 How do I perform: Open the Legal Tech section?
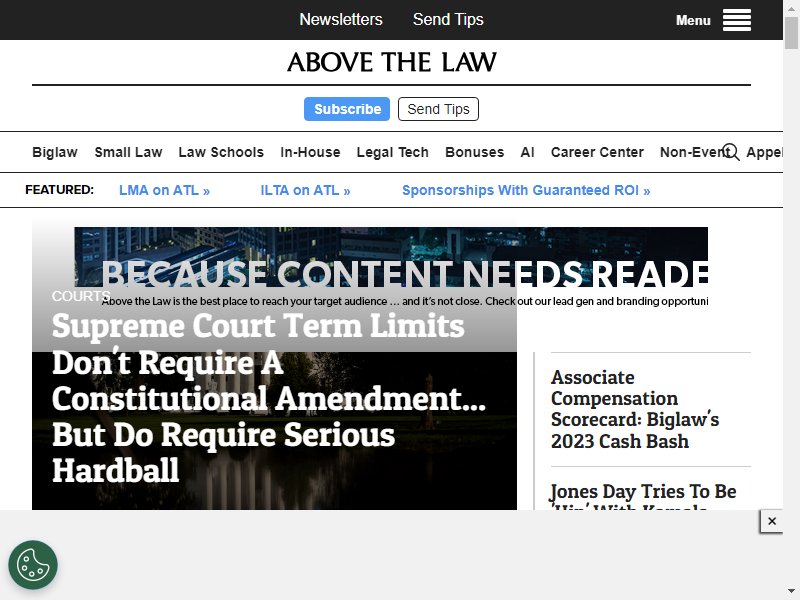(x=392, y=152)
